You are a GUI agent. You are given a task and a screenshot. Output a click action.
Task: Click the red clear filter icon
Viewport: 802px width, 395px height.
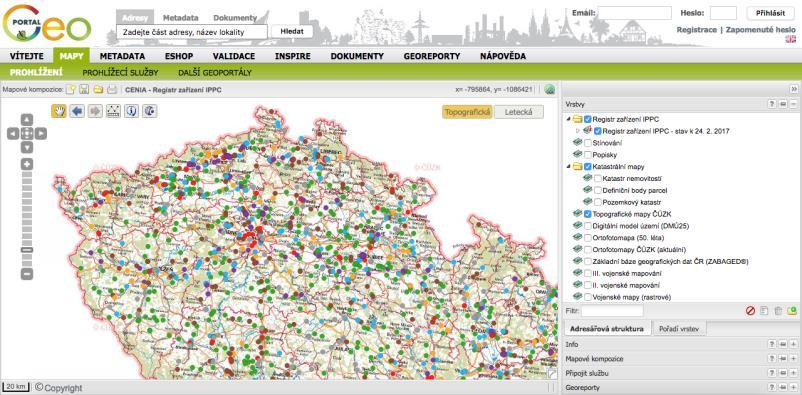(x=750, y=311)
